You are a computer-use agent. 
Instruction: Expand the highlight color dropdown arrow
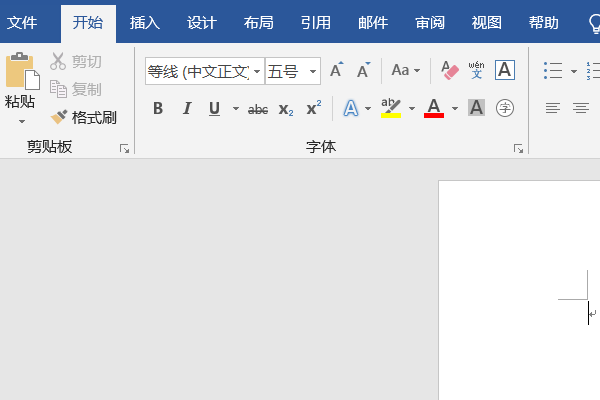pos(412,109)
